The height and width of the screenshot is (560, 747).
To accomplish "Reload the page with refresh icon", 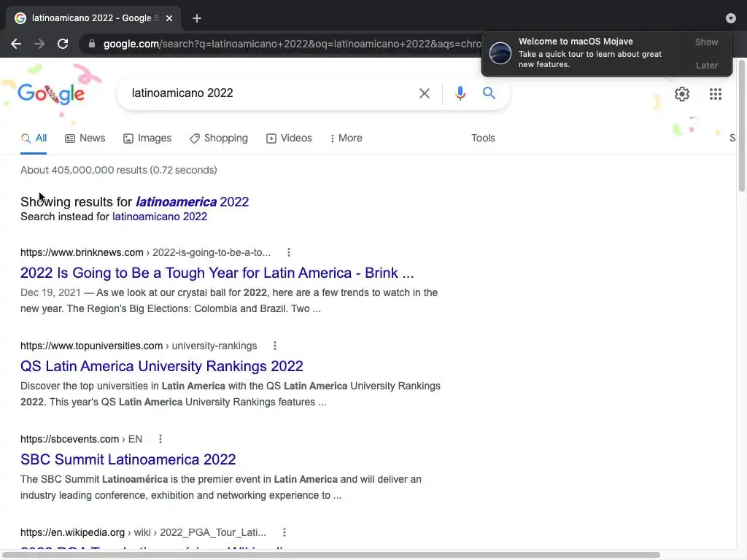I will [x=63, y=44].
